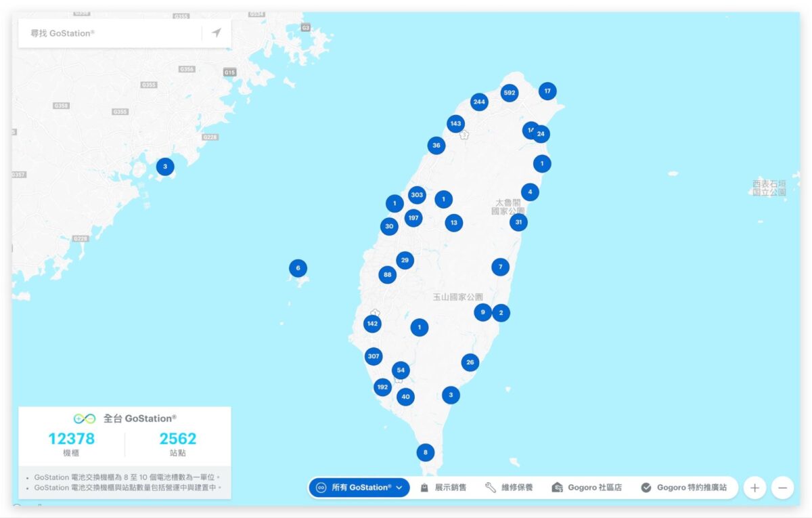Open the 592 station cluster marker
This screenshot has width=812, height=518.
(510, 93)
